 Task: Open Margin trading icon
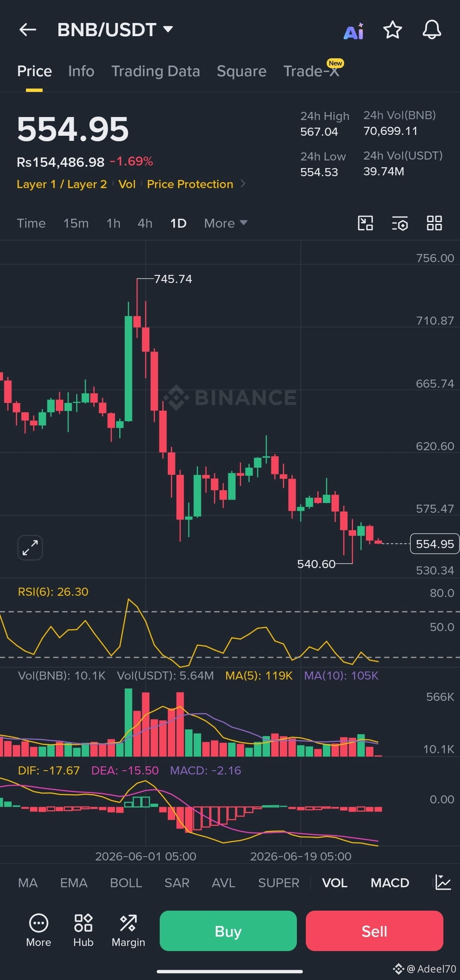tap(128, 930)
